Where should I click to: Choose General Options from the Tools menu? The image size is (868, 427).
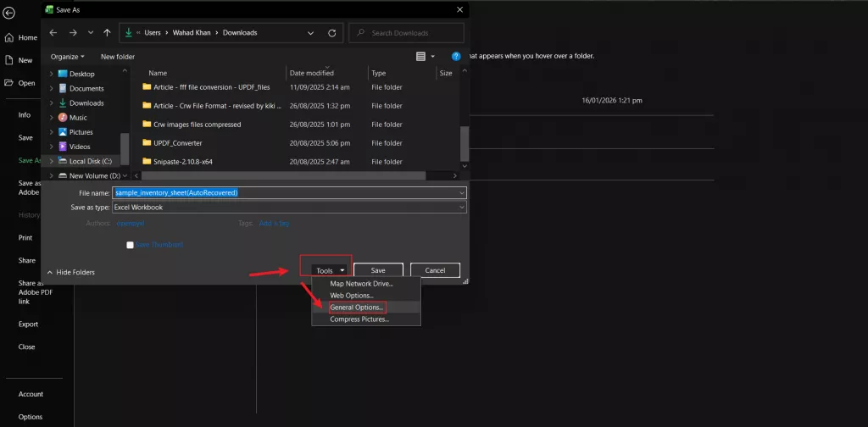tap(356, 307)
